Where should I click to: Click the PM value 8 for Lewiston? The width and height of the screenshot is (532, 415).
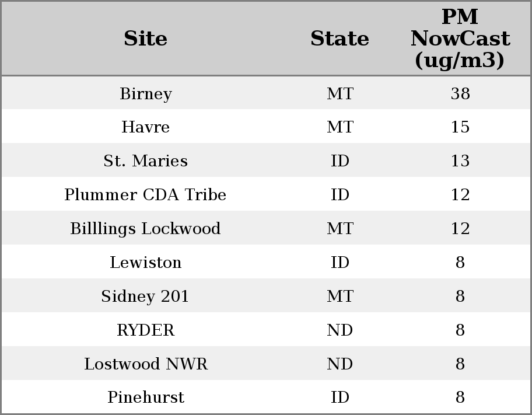coord(460,263)
